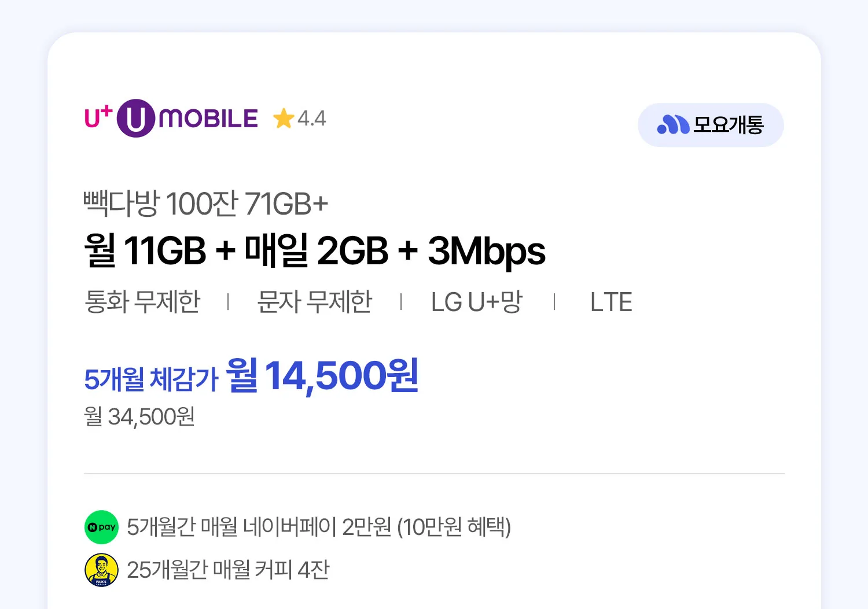Viewport: 868px width, 609px height.
Task: Click the original price 월 34,500원
Action: 139,416
